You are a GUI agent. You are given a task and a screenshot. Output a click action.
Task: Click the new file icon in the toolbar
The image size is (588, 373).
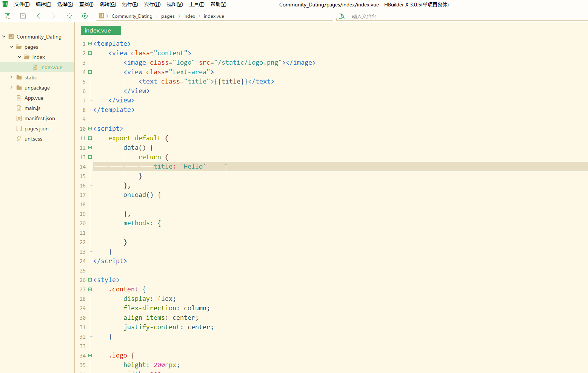[7, 16]
